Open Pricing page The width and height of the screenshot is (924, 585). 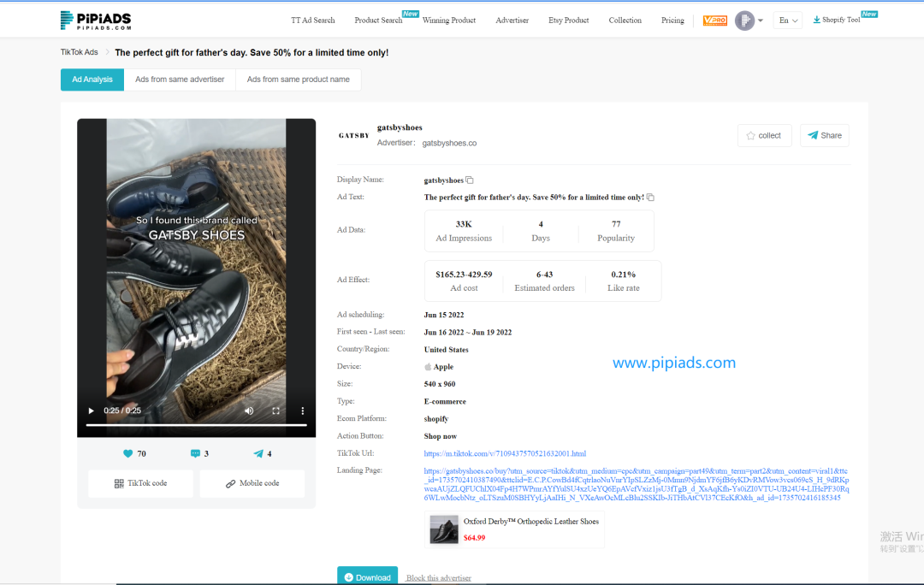coord(672,20)
